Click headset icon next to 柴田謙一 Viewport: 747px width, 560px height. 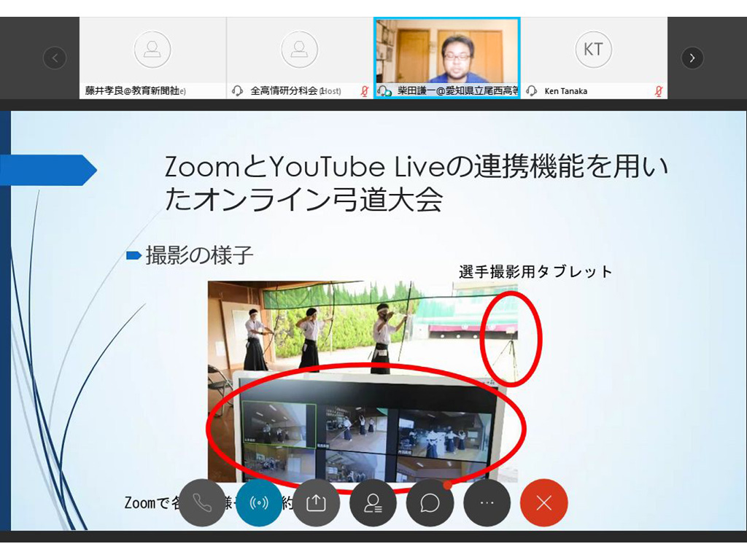[x=384, y=91]
